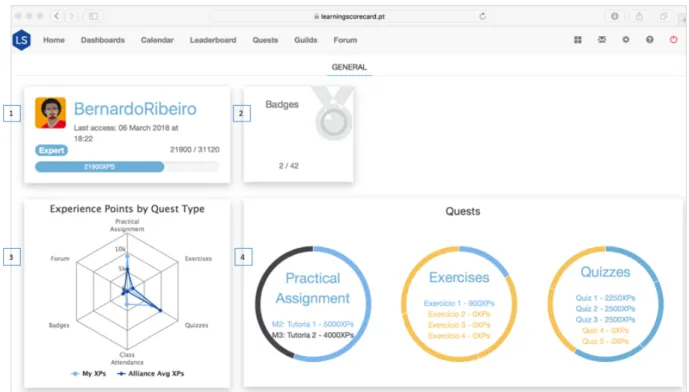Open the Calendar menu item
The height and width of the screenshot is (392, 689).
click(157, 40)
